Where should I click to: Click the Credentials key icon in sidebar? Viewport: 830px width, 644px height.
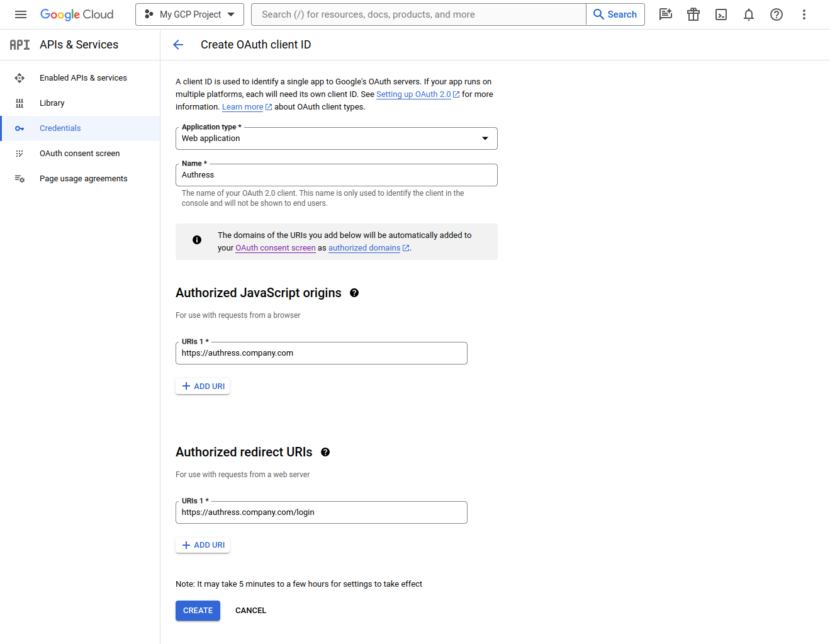coord(20,128)
